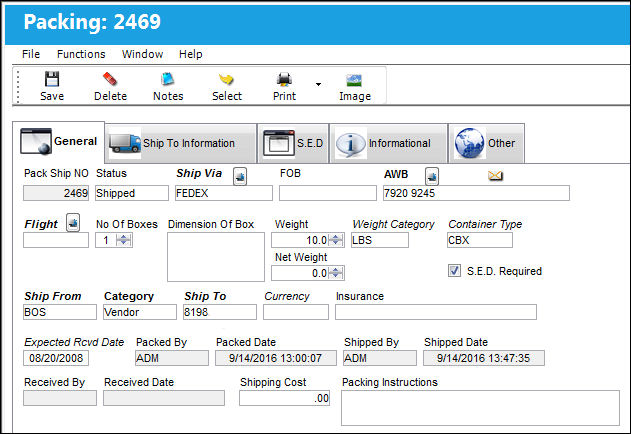
Task: Click the Save toolbar icon
Action: click(x=52, y=79)
